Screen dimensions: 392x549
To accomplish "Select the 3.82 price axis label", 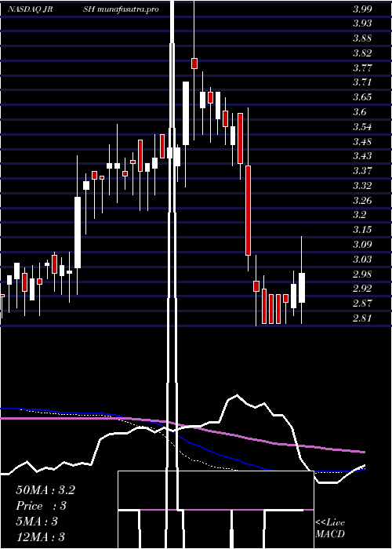I will pyautogui.click(x=362, y=53).
